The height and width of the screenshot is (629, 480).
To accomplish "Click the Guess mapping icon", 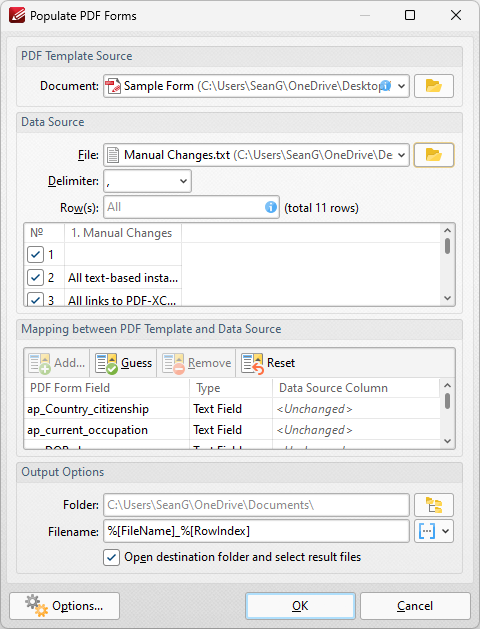I will (106, 363).
